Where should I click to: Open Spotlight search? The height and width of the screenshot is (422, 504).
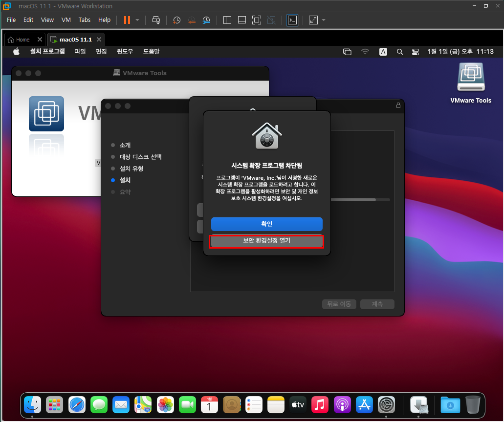(x=399, y=52)
